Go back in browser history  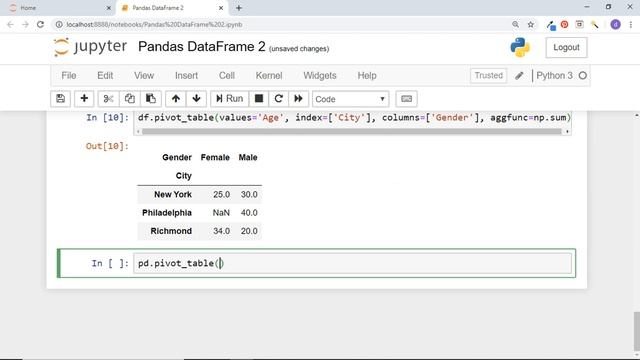pyautogui.click(x=10, y=24)
